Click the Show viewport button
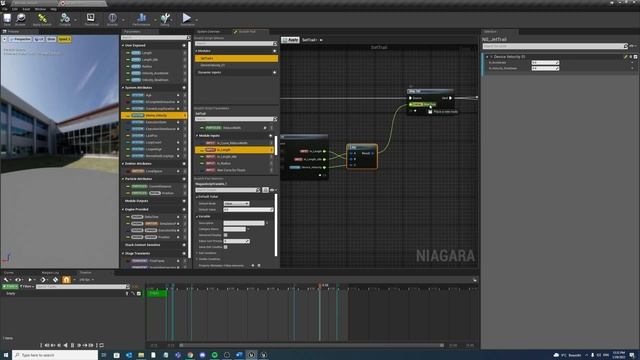The image size is (640, 360). pyautogui.click(x=51, y=39)
